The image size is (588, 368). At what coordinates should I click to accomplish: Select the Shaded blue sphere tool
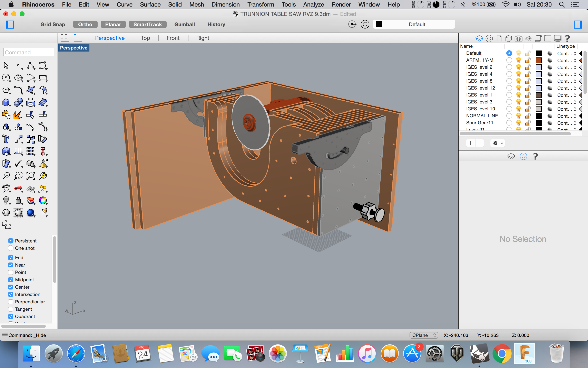tap(31, 213)
